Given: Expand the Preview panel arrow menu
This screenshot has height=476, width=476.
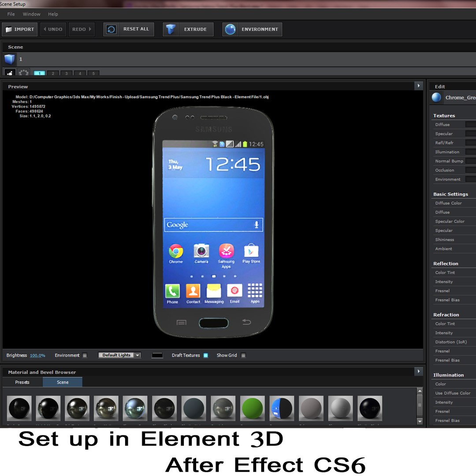Looking at the screenshot, I should tap(419, 86).
